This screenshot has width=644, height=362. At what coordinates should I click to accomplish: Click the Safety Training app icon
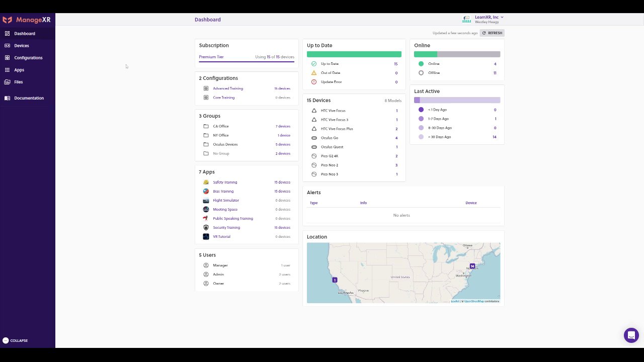[x=206, y=182]
